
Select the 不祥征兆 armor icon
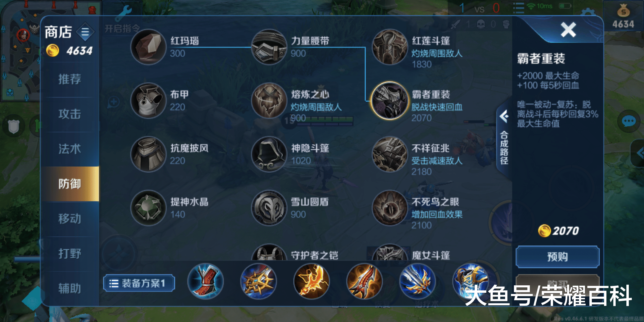pos(390,154)
